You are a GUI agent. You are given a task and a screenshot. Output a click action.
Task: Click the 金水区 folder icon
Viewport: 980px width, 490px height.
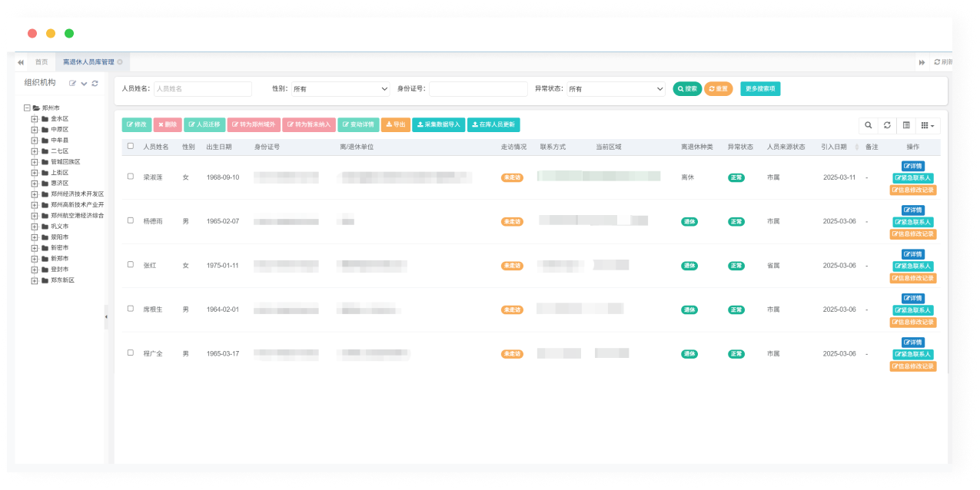[45, 119]
